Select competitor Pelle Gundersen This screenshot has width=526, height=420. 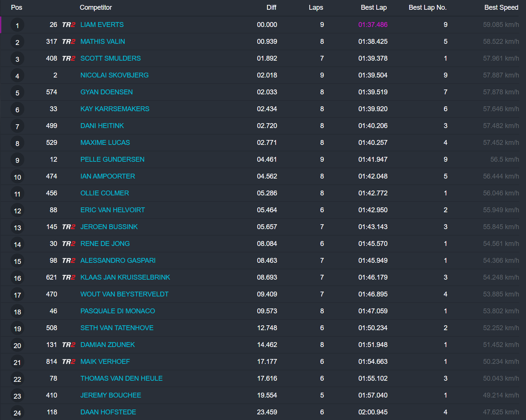pos(112,159)
